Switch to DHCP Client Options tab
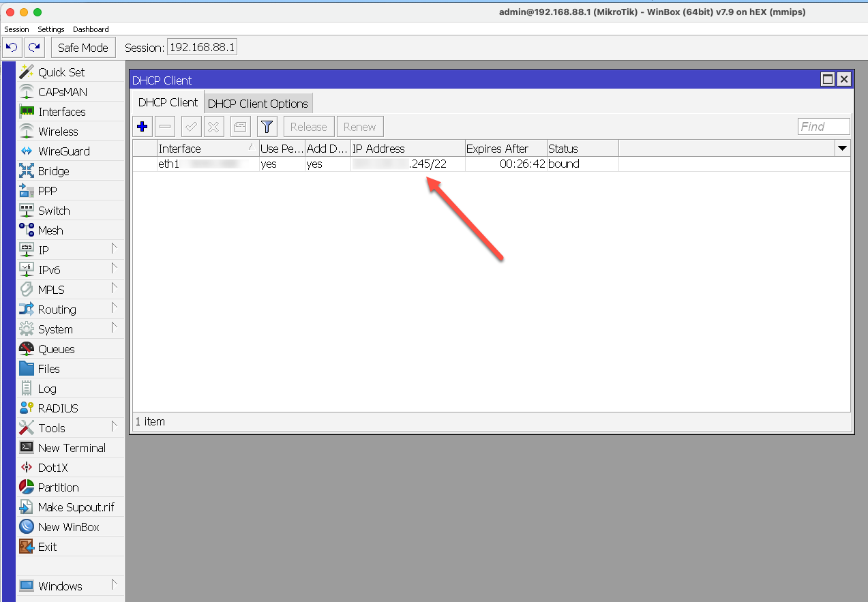Image resolution: width=868 pixels, height=602 pixels. tap(258, 102)
